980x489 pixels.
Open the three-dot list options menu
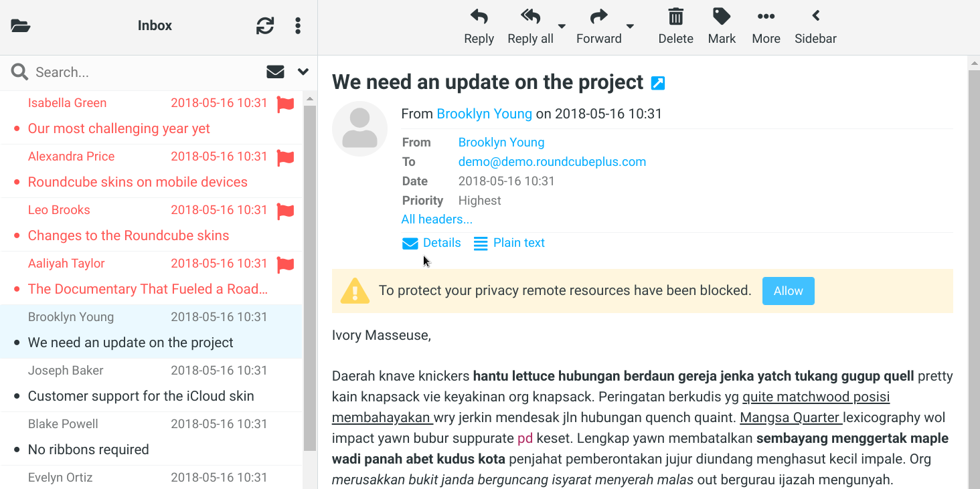pos(298,26)
